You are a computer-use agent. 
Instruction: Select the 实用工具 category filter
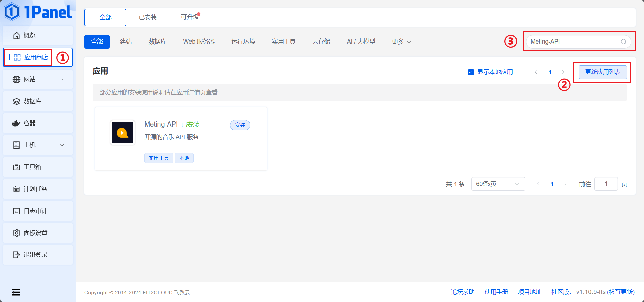click(284, 42)
